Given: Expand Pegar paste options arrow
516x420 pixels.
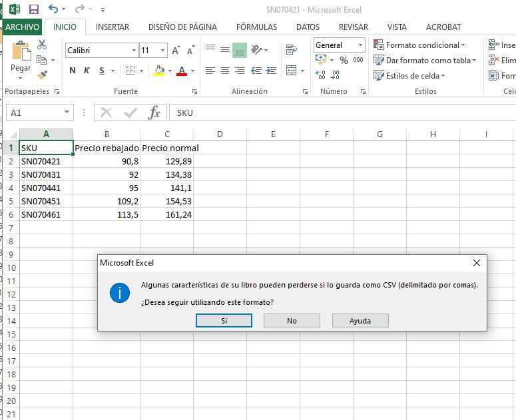Looking at the screenshot, I should (x=21, y=79).
